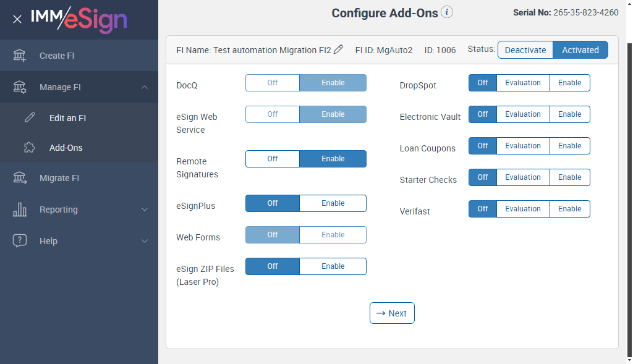Turn off Remote Signatures
This screenshot has width=633, height=364.
tap(273, 159)
